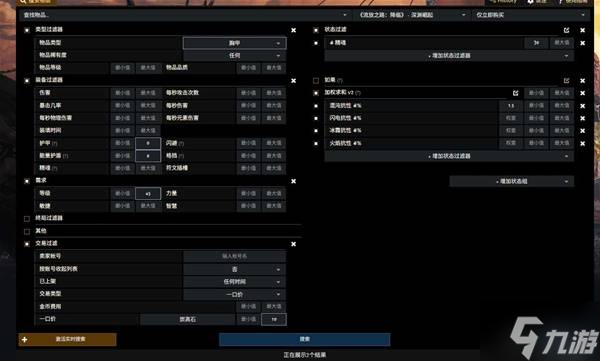600x361 pixels.
Task: Delete the 混沌抗性 stat row
Action: [x=582, y=106]
